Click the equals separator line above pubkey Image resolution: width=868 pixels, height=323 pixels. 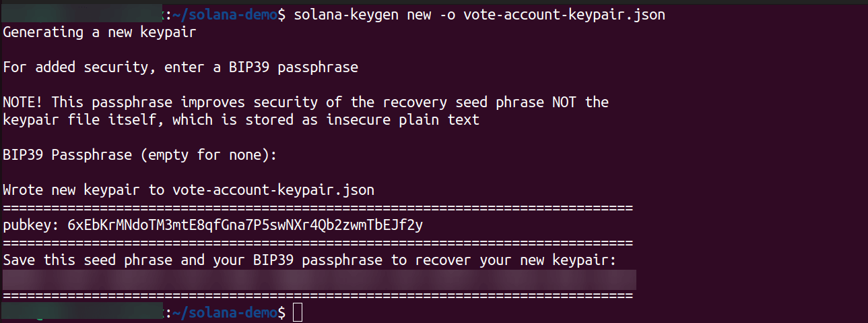[x=318, y=208]
